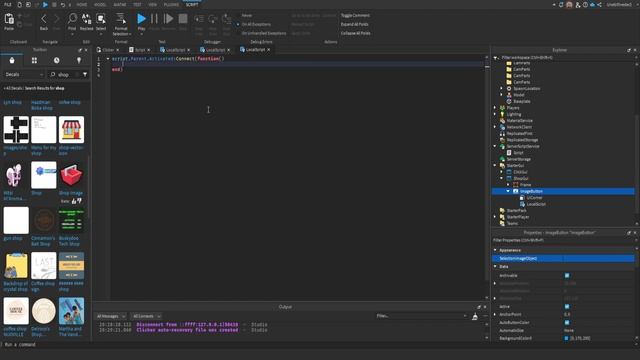Open the Decals category dropdown
Viewport: 640px width, 360px height.
click(24, 74)
